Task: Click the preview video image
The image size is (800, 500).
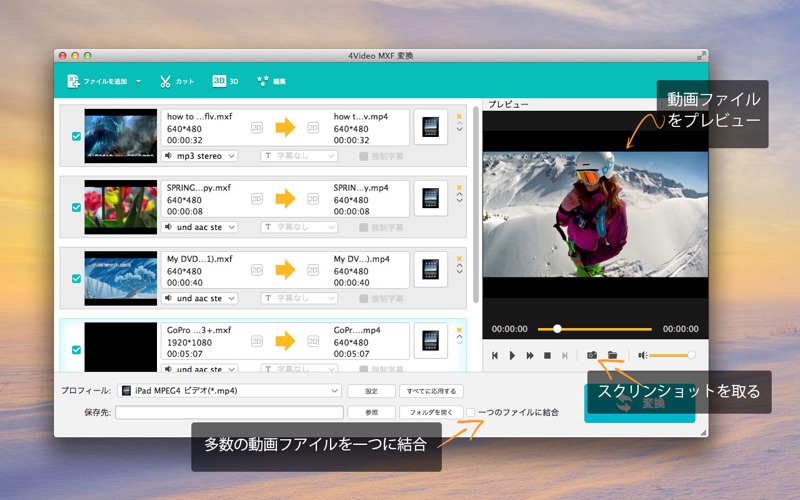Action: [x=595, y=214]
